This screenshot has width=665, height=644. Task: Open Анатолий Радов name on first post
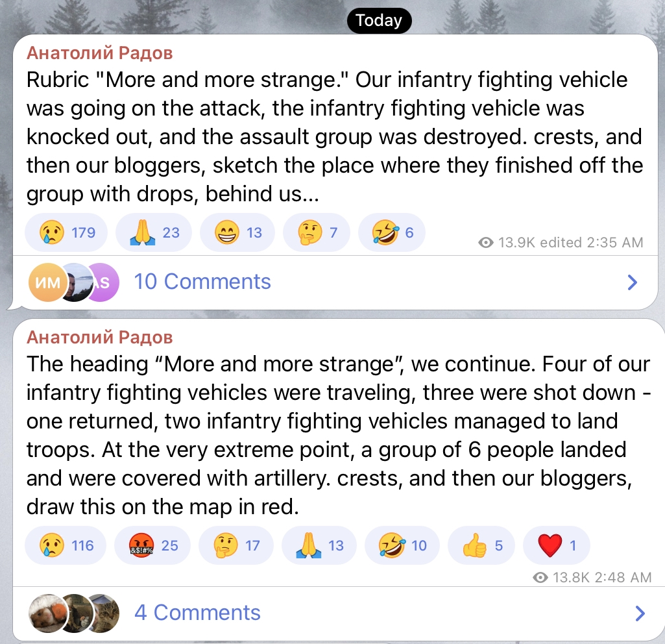(100, 53)
